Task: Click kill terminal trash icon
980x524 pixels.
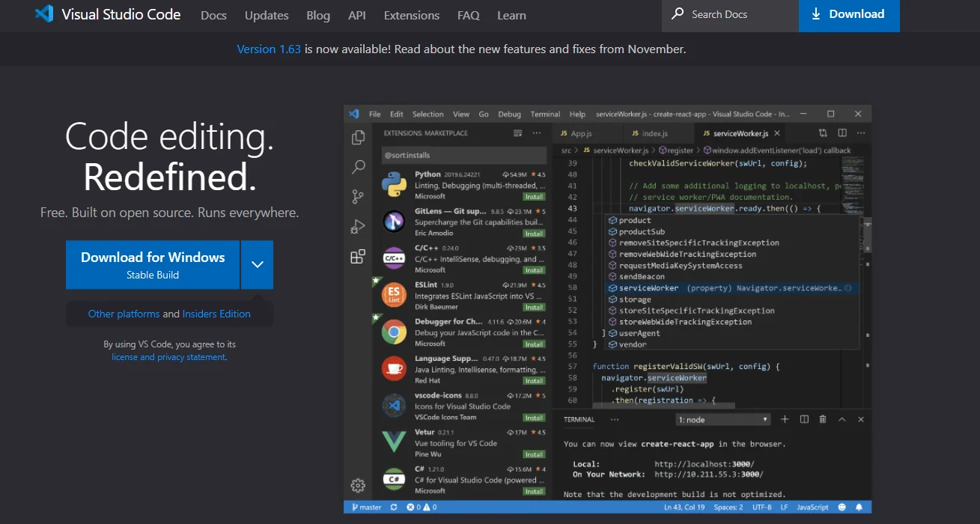Action: click(x=823, y=419)
